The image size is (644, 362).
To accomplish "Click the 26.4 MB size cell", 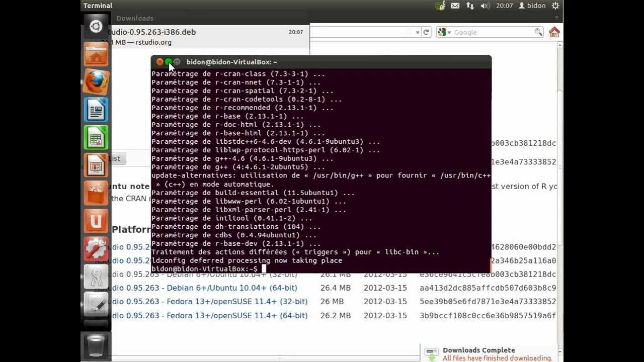I will (x=336, y=288).
